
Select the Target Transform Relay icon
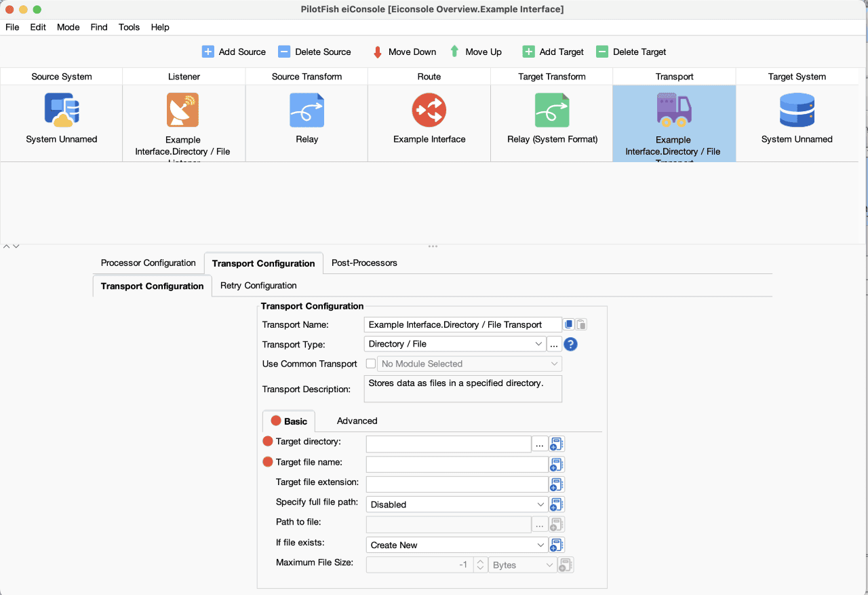point(552,110)
